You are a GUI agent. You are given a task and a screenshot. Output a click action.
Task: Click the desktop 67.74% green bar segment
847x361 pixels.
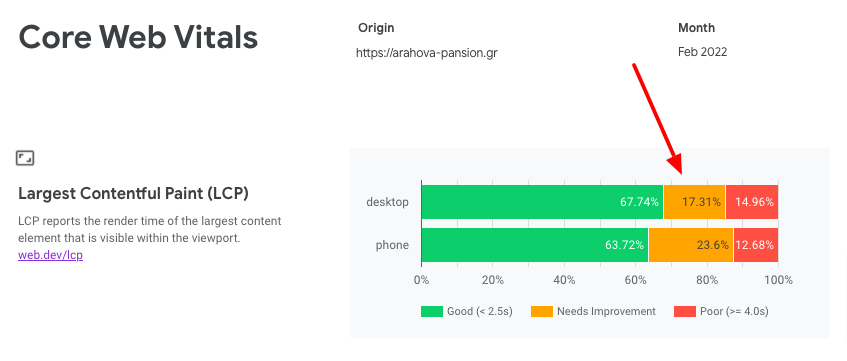[x=542, y=202]
